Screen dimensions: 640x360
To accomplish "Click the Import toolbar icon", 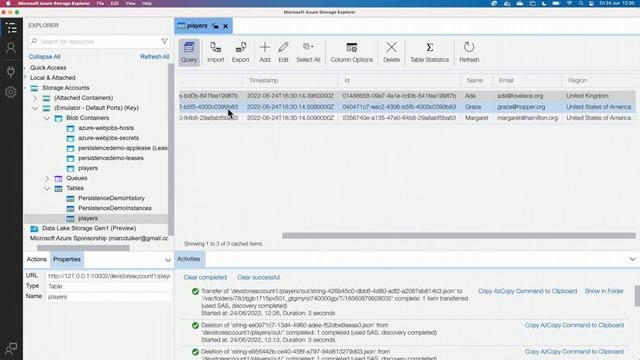I will [216, 53].
